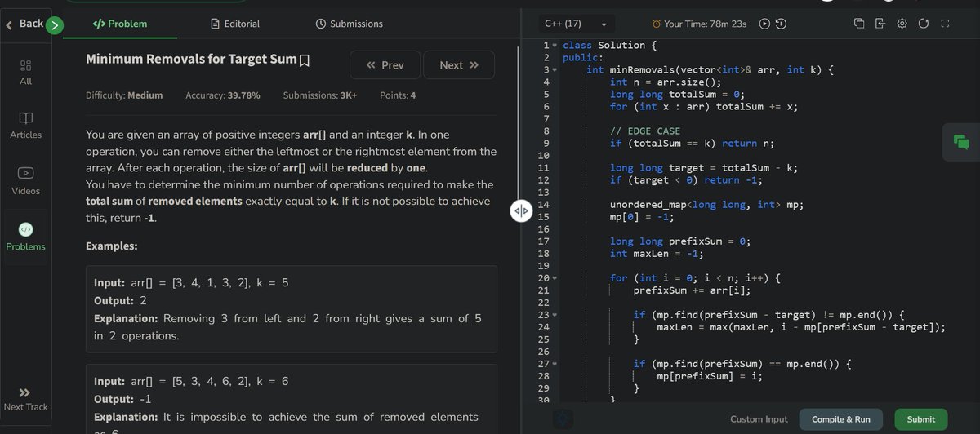This screenshot has height=434, width=980.
Task: Reset code with the refresh icon
Action: point(923,24)
